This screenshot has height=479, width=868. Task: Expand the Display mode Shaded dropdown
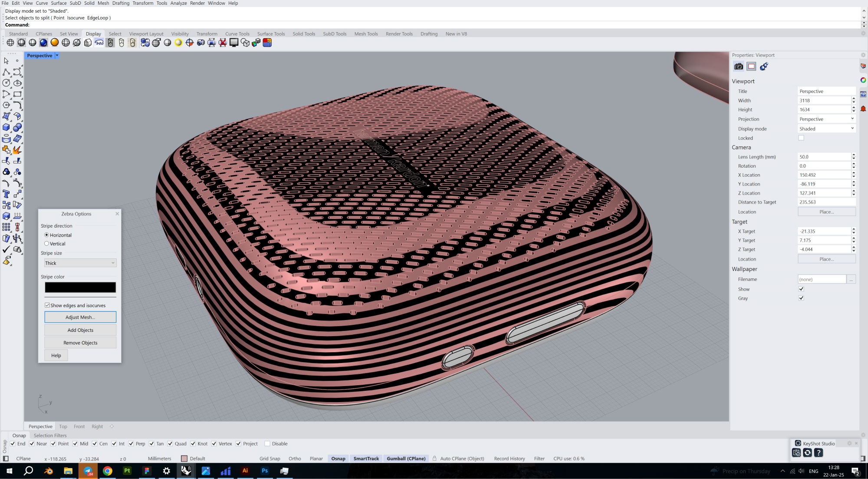[x=826, y=129]
